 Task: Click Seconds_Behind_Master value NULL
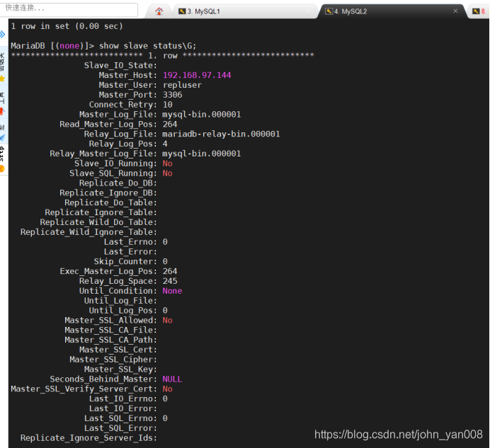pyautogui.click(x=172, y=379)
